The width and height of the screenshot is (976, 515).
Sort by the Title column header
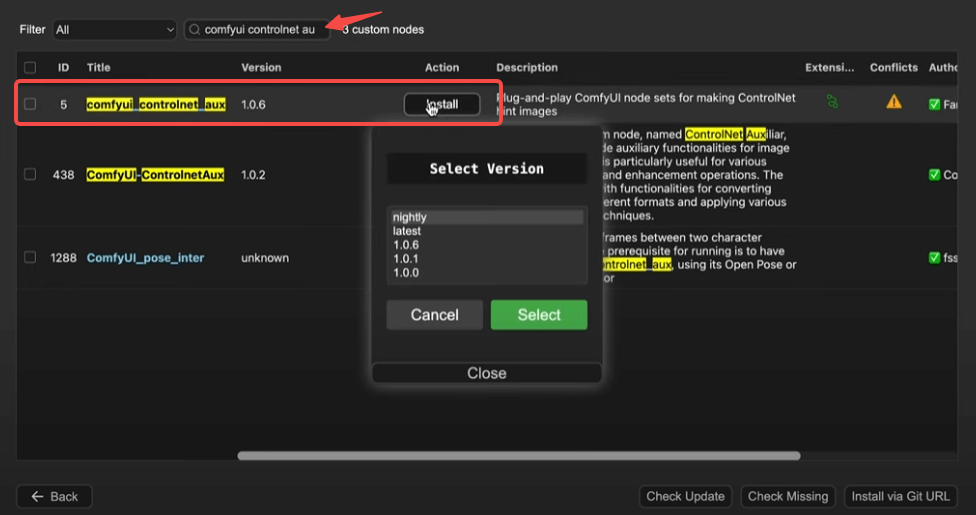click(x=99, y=68)
